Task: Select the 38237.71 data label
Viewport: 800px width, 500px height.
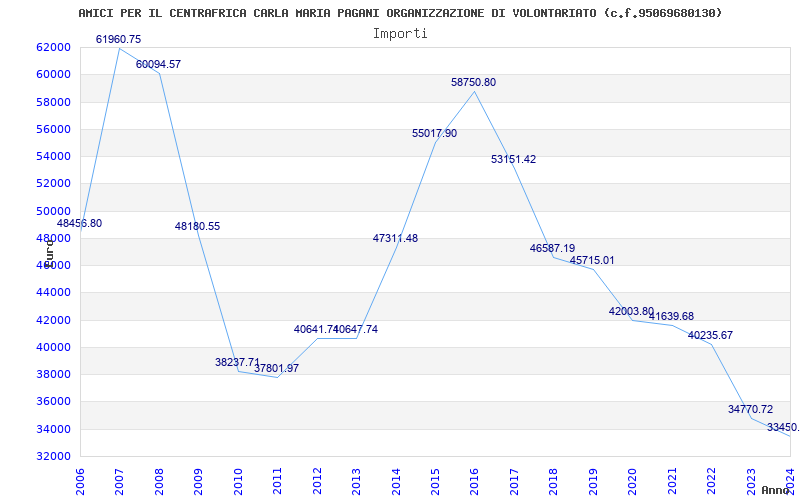Action: coord(237,362)
